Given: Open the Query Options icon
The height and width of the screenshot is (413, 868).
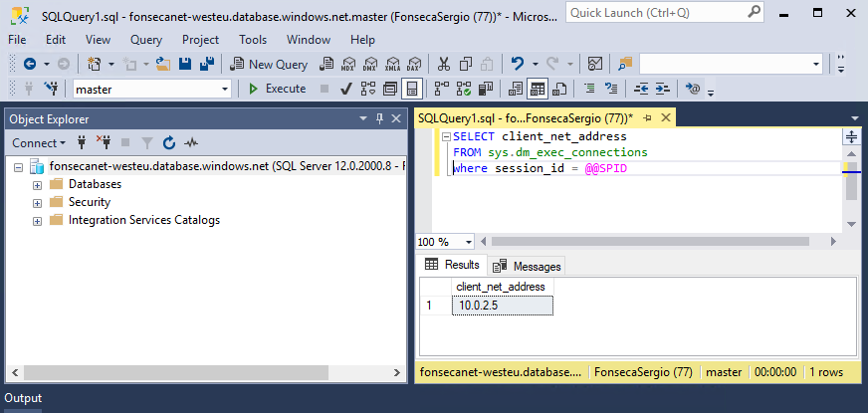Looking at the screenshot, I should point(390,89).
